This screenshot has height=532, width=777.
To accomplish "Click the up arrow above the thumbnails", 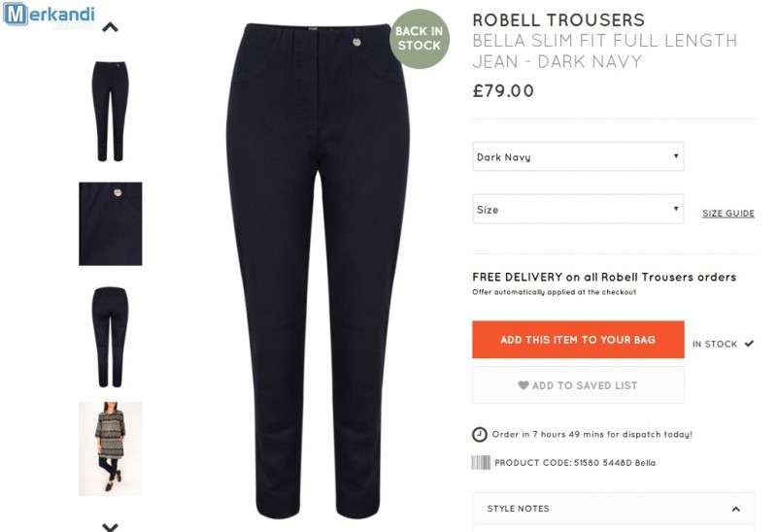I will tap(110, 27).
